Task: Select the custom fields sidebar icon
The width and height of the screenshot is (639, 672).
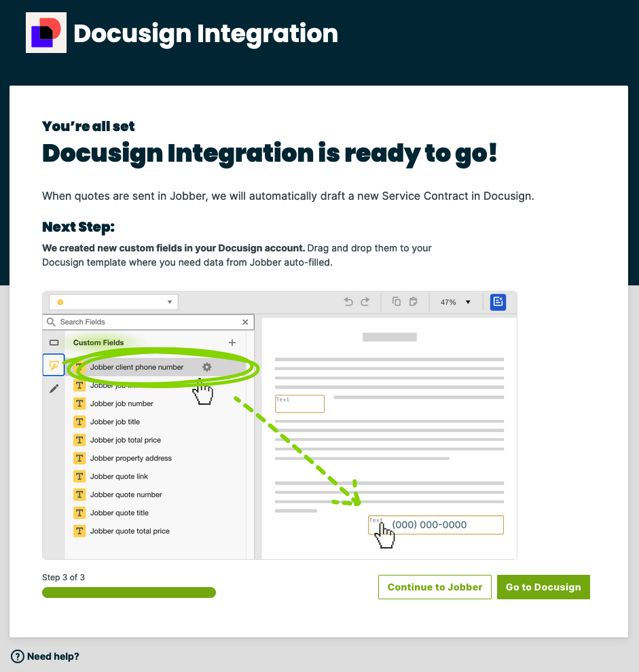Action: click(54, 365)
